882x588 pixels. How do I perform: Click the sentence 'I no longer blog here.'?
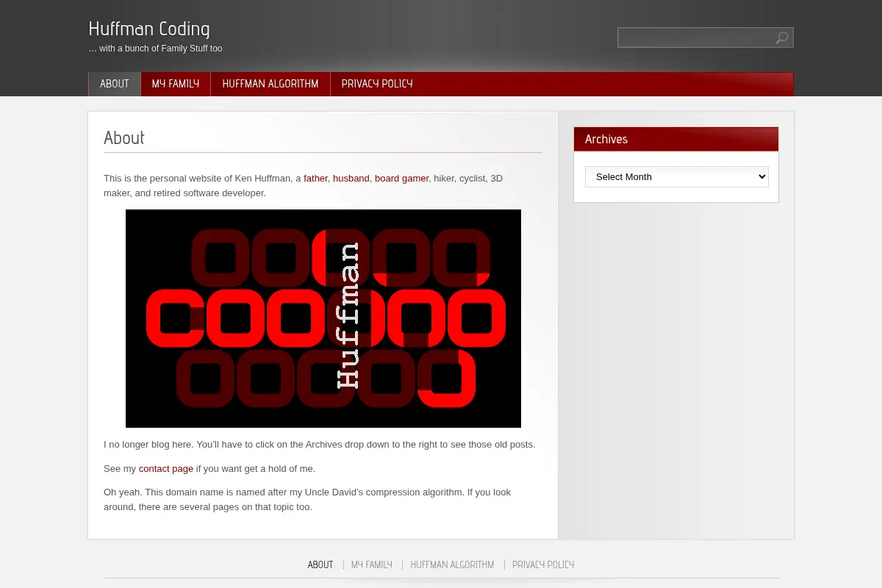(x=149, y=445)
